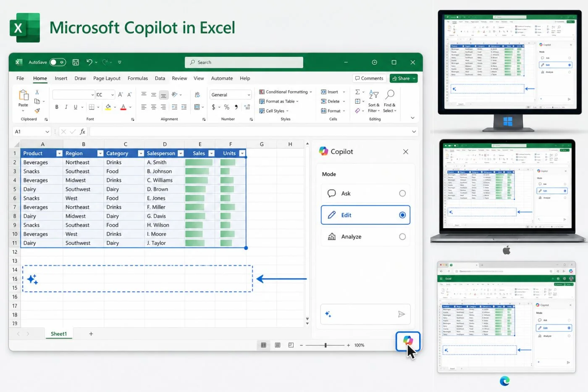
Task: Switch to the Data ribbon tab
Action: 160,78
